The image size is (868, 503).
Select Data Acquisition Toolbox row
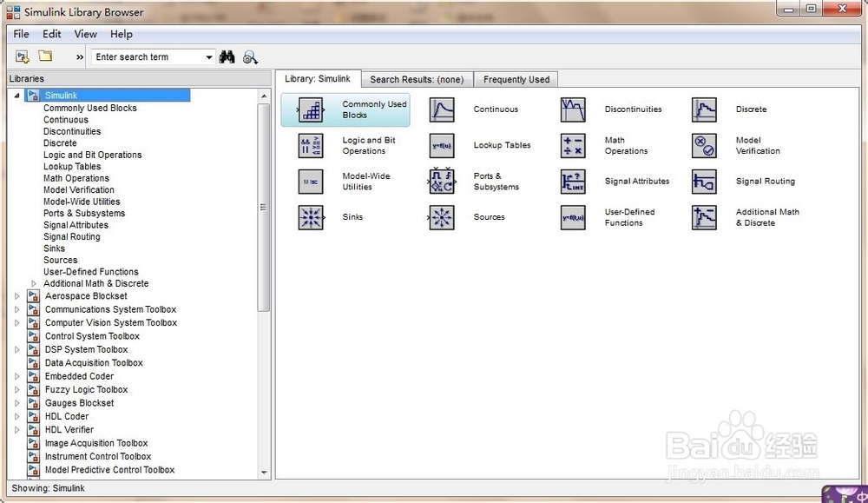point(94,363)
